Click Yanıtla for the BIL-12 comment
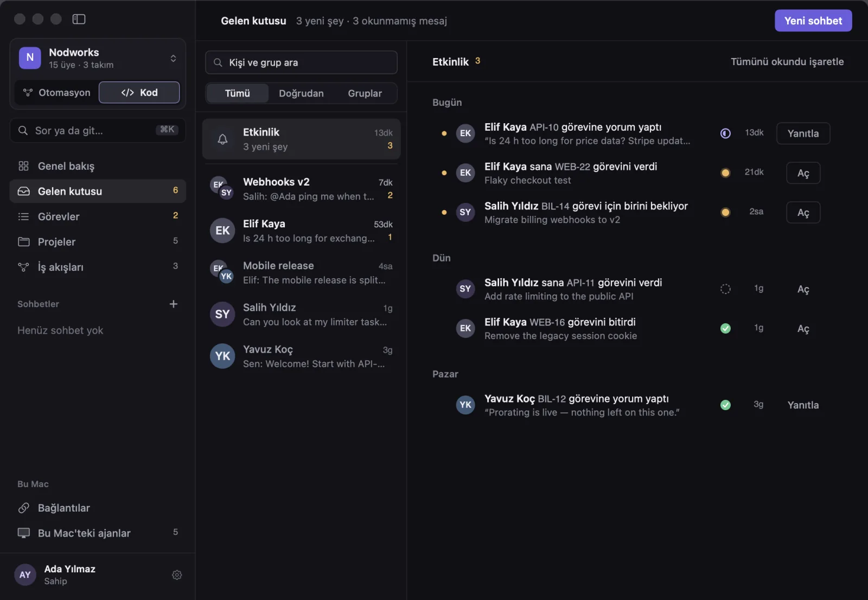 803,405
